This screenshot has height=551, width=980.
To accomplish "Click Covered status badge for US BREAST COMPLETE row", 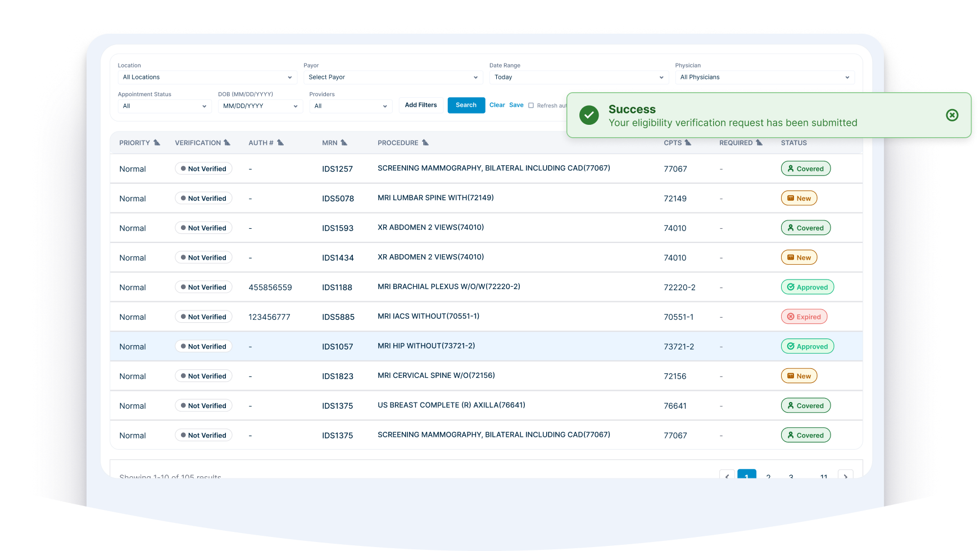I will coord(806,406).
